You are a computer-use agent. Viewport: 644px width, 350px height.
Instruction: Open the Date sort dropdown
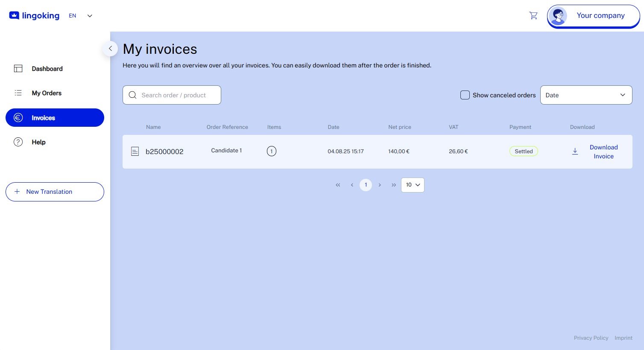click(x=586, y=95)
